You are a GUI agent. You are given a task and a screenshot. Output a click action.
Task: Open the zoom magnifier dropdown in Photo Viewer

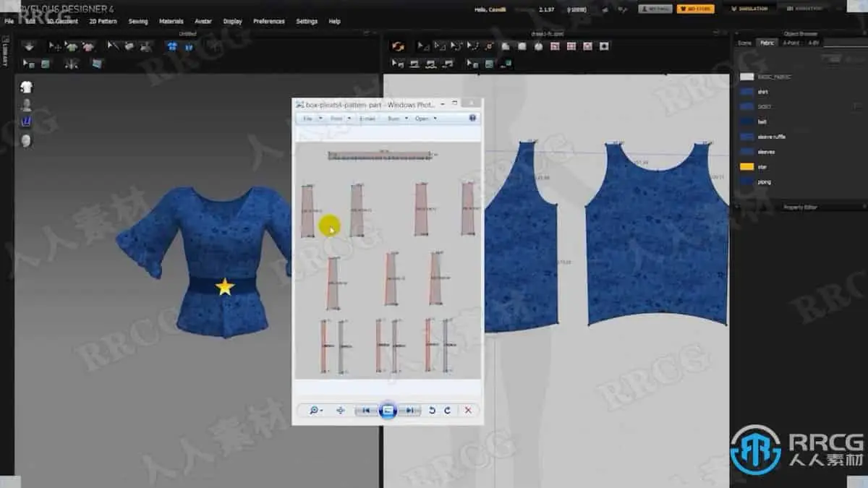click(x=315, y=410)
